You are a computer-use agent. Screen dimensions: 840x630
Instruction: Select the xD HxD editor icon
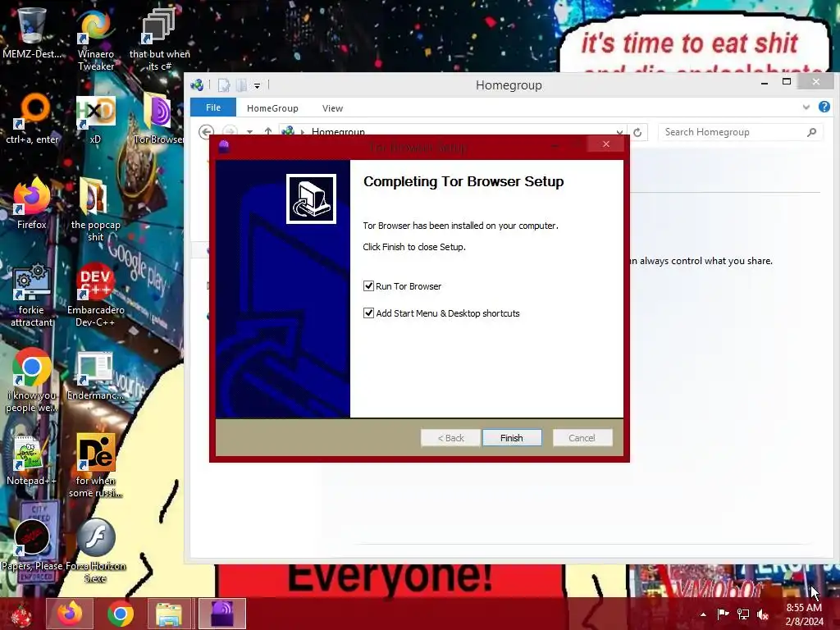coord(95,119)
